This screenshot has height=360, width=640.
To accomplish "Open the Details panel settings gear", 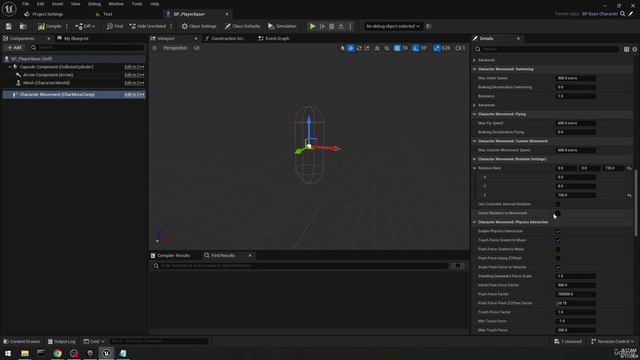I will coord(635,49).
